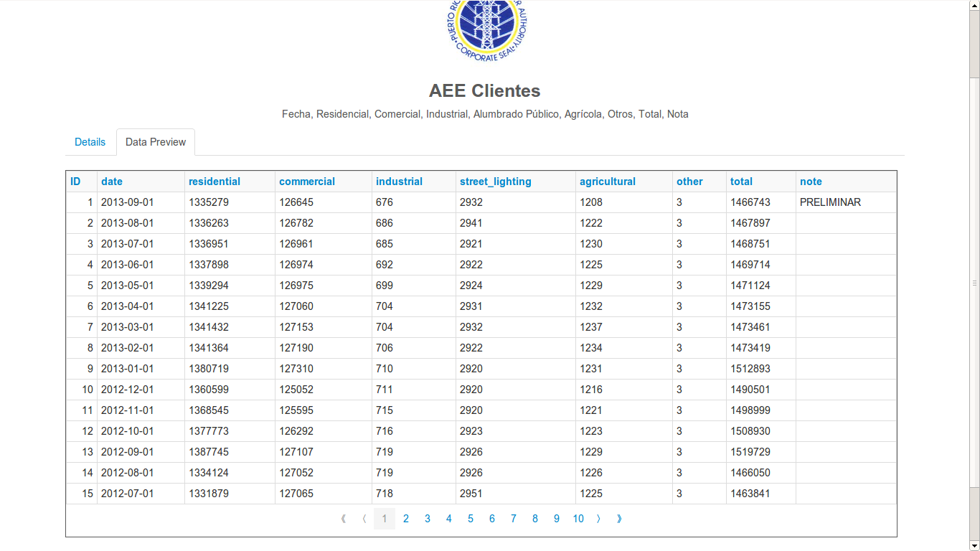The width and height of the screenshot is (980, 551).
Task: Jump to the last page arrow
Action: click(619, 519)
